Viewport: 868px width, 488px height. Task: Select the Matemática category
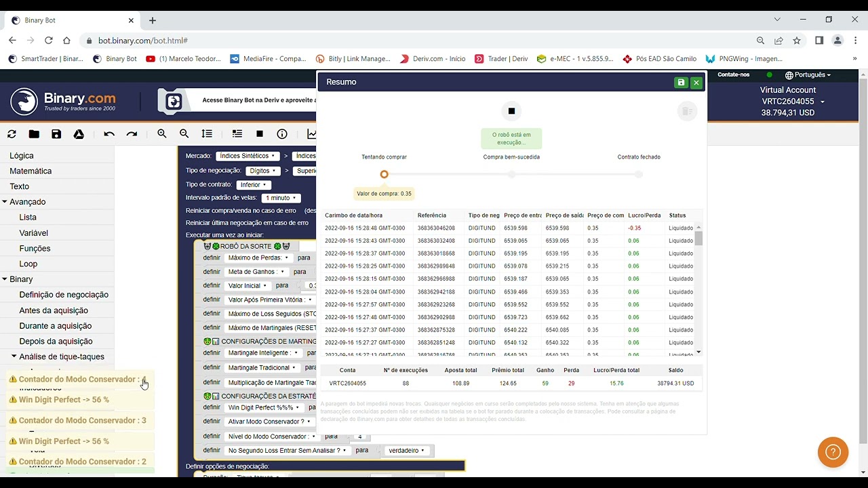(31, 171)
